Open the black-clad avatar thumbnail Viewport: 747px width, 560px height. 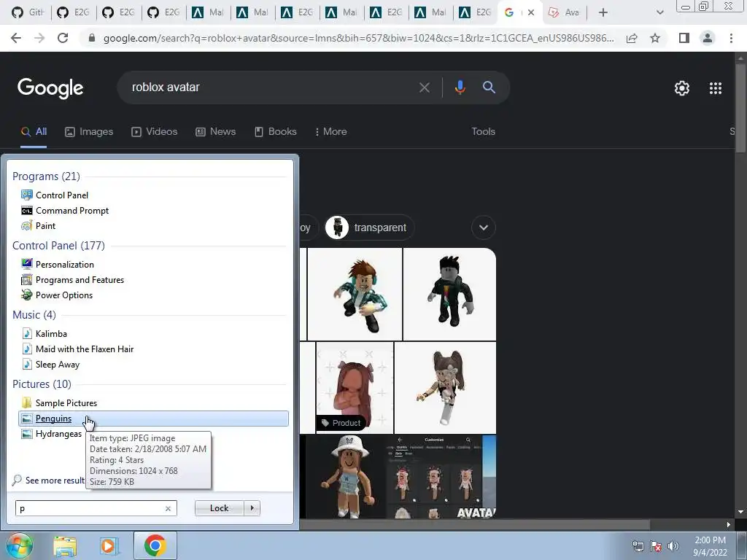[449, 295]
